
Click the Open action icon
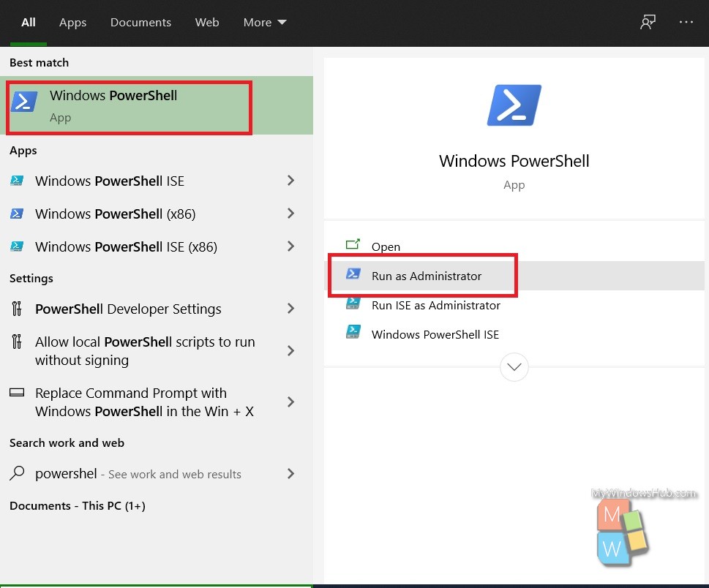[353, 244]
